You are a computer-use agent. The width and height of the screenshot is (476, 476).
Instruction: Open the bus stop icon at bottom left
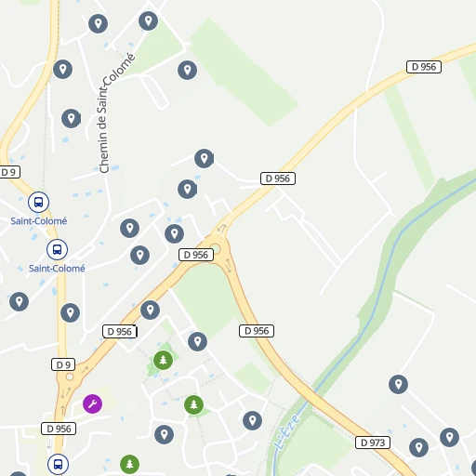point(58,464)
